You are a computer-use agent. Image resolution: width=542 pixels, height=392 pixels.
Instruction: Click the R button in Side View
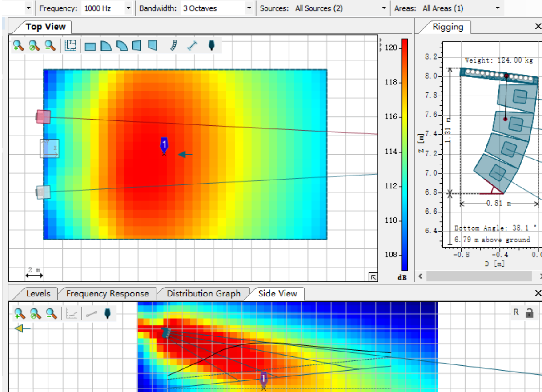(516, 312)
